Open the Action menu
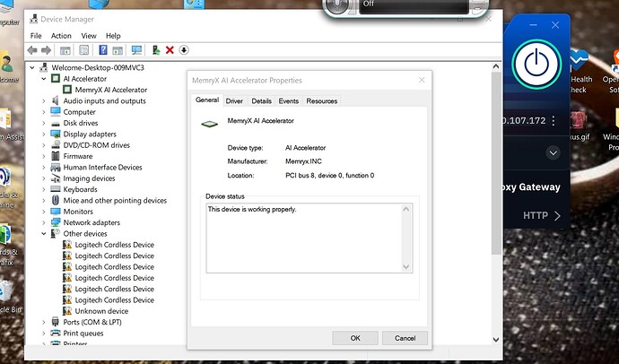Image resolution: width=619 pixels, height=364 pixels. 61,36
